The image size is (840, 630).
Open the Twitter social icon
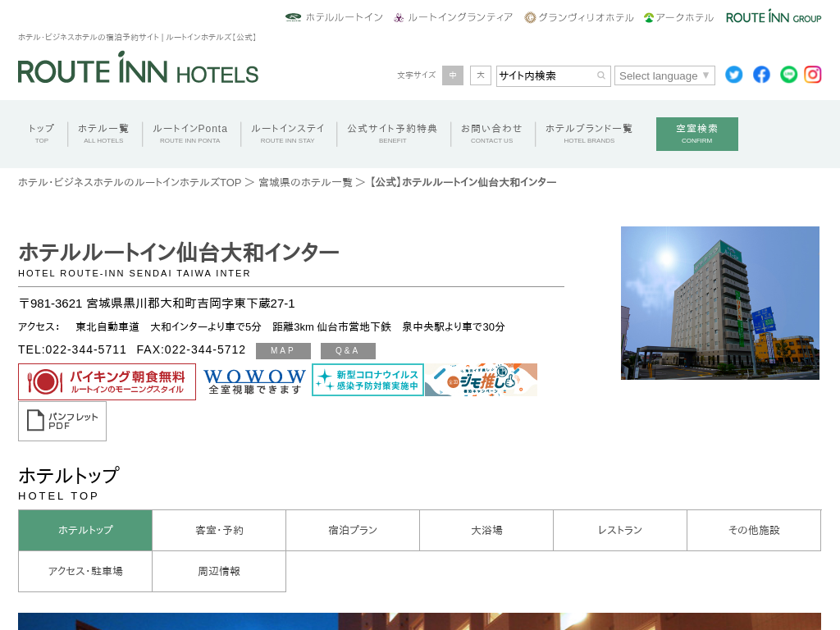(733, 75)
